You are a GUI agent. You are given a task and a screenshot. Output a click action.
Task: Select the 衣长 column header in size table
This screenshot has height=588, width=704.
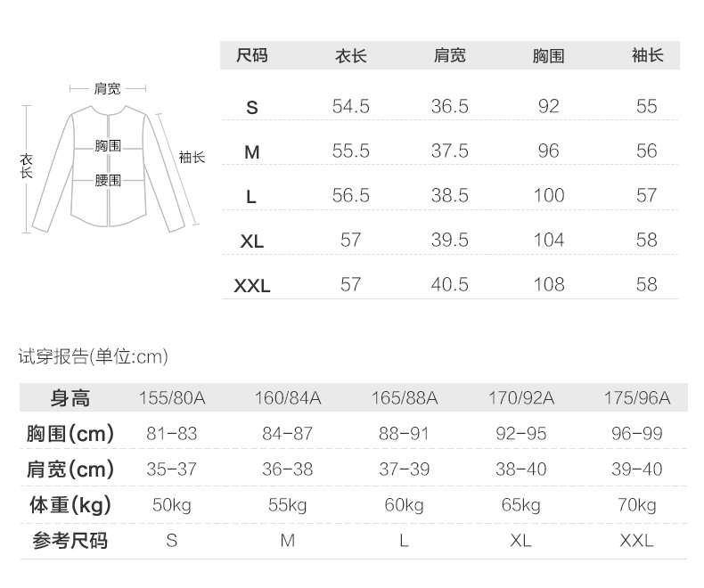350,55
